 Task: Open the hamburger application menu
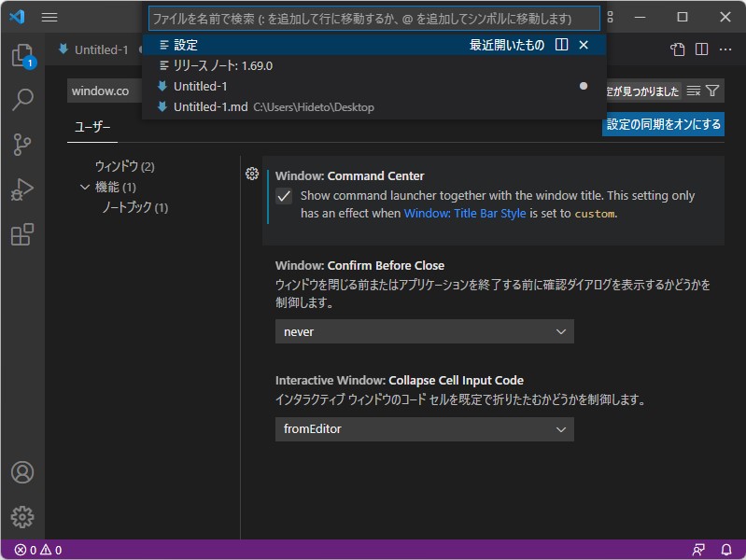tap(49, 18)
